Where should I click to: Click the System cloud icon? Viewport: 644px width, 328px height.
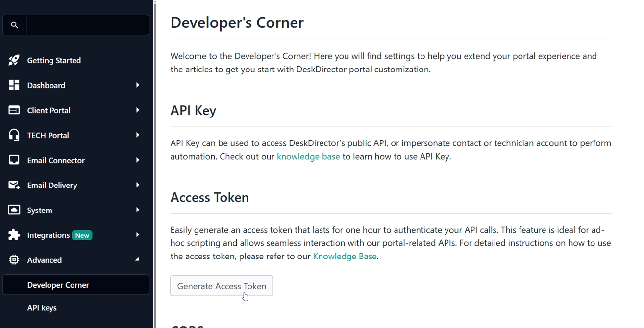(x=14, y=210)
